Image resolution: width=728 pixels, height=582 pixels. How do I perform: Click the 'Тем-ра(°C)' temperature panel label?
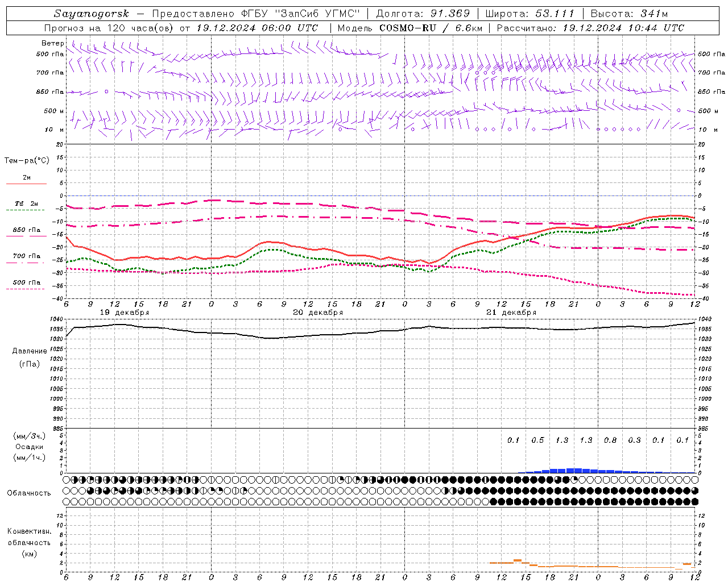[27, 161]
